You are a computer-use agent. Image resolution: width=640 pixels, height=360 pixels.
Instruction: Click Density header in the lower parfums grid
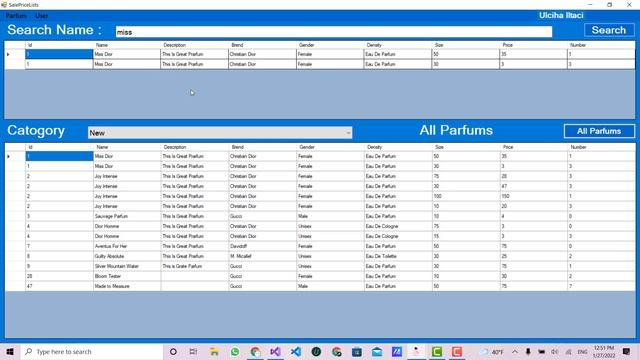pos(374,147)
